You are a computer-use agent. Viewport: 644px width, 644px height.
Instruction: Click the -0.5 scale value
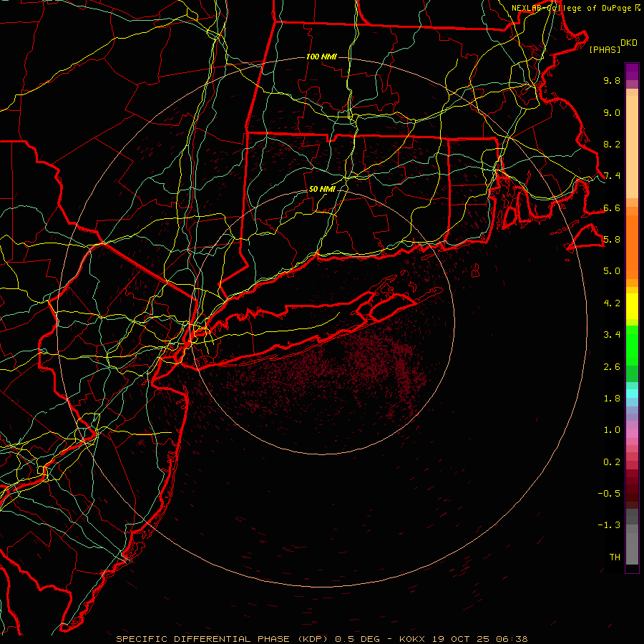(x=609, y=494)
